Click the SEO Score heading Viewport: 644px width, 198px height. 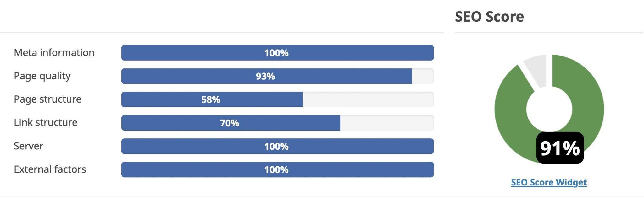(489, 17)
